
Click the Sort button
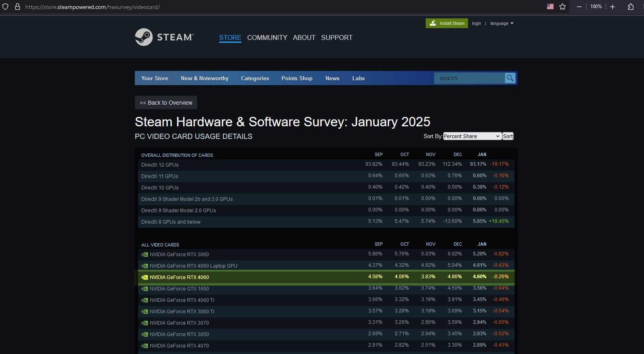(508, 136)
